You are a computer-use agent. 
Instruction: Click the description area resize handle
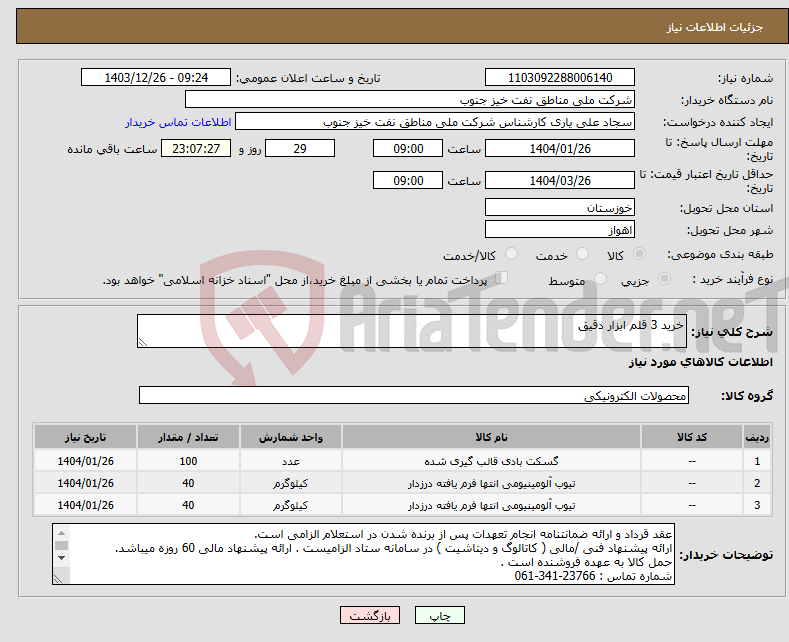[143, 342]
